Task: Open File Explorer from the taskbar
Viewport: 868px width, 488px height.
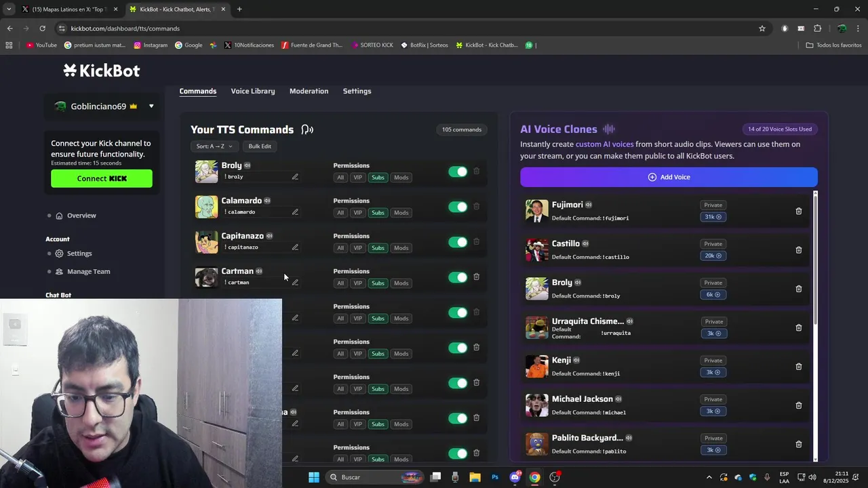Action: coord(475,477)
